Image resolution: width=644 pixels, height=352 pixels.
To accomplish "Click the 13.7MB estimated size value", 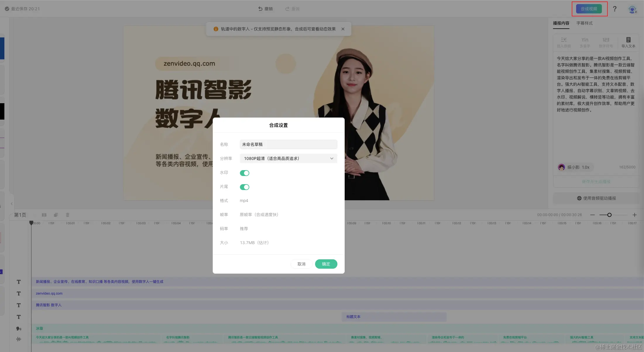I will [254, 243].
